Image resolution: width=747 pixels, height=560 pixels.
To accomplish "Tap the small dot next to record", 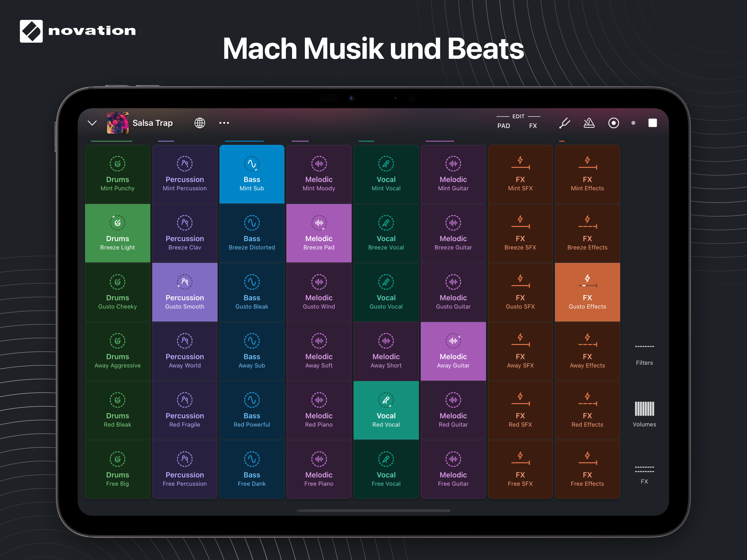I will tap(633, 123).
